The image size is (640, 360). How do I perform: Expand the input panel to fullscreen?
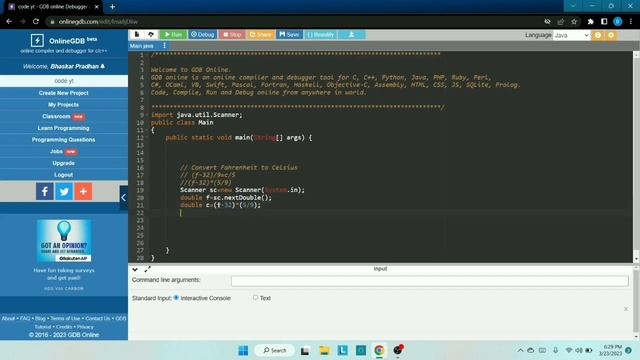point(147,269)
